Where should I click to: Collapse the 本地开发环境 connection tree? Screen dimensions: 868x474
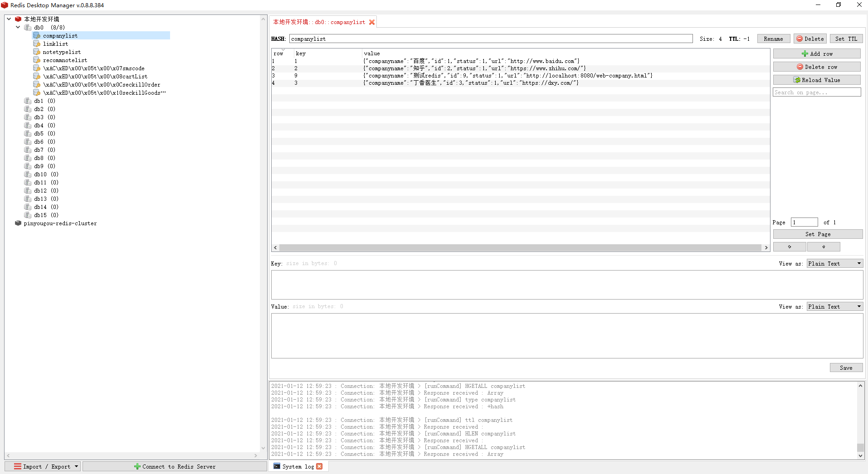[9, 19]
